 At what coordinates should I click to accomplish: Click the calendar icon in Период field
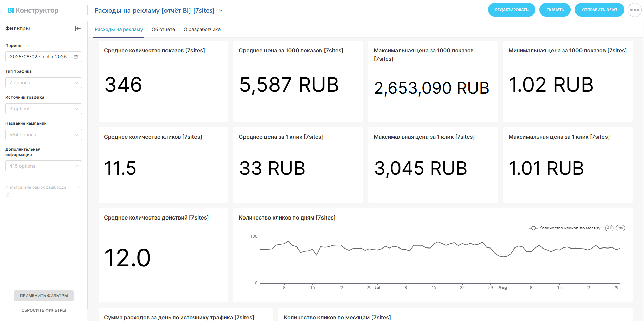click(x=76, y=57)
